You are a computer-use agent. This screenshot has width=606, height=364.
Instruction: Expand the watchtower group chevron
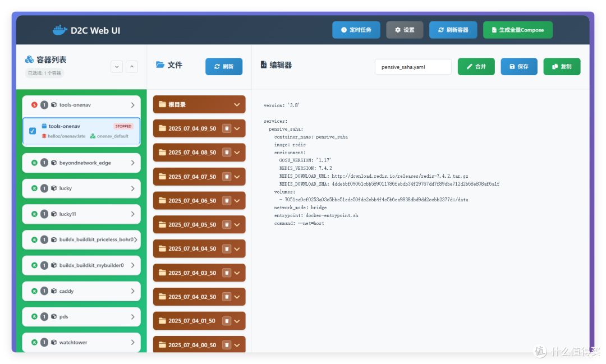(132, 342)
